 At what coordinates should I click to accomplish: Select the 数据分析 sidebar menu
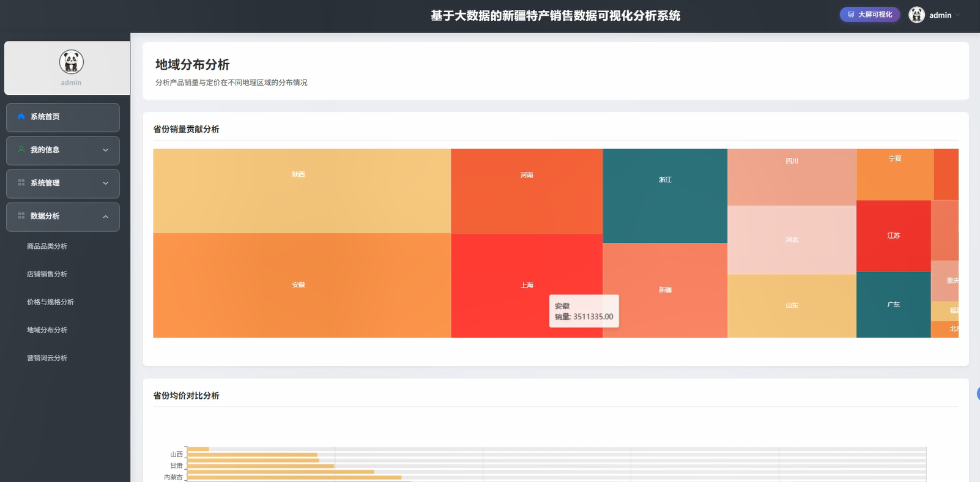[63, 217]
